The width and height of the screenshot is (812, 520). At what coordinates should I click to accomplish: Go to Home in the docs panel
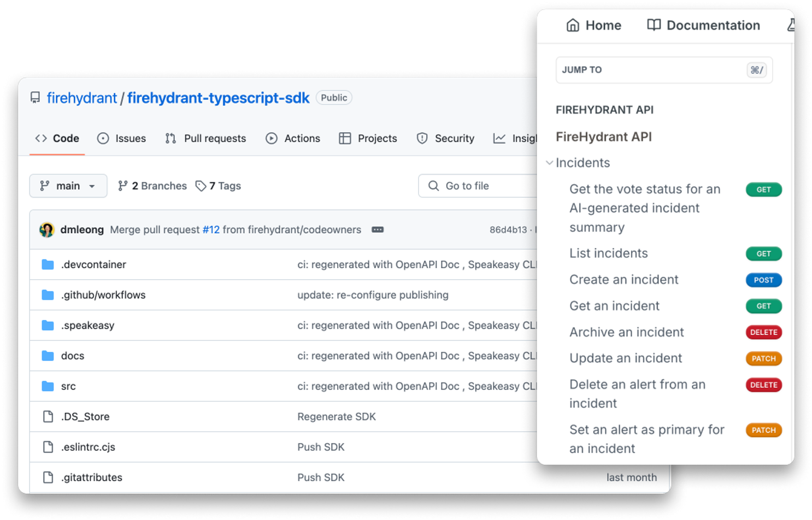pos(594,25)
